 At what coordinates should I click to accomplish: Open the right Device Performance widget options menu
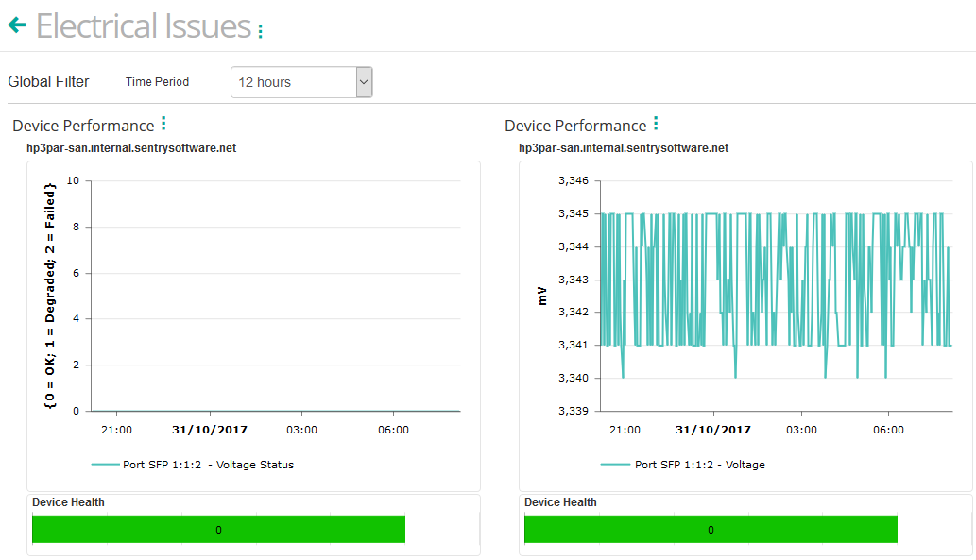click(655, 124)
